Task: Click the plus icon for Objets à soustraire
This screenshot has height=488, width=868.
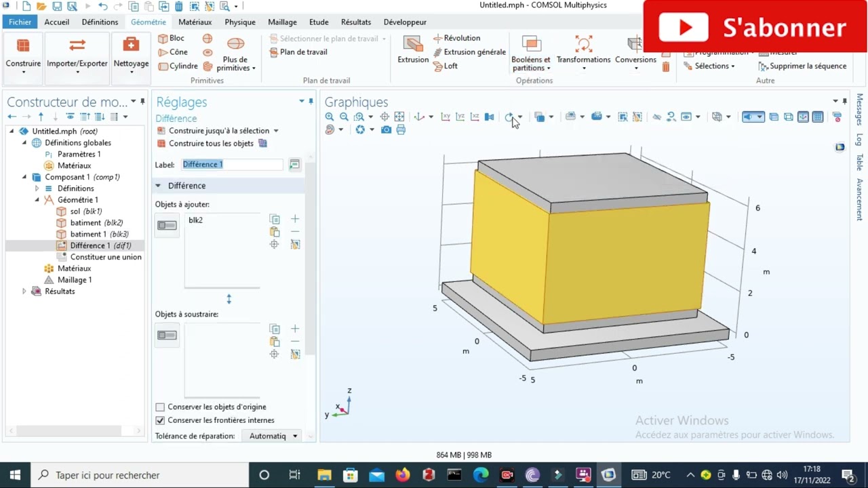Action: tap(295, 329)
